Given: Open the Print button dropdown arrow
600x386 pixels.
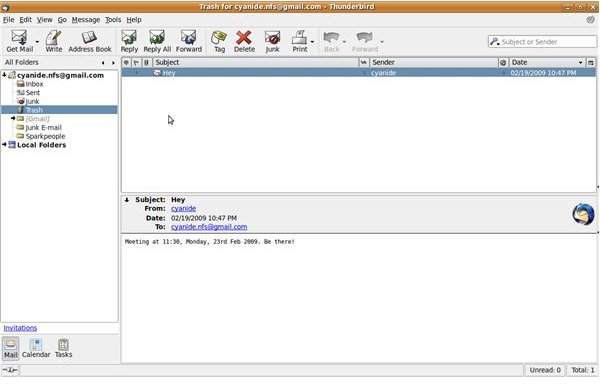Looking at the screenshot, I should click(313, 41).
